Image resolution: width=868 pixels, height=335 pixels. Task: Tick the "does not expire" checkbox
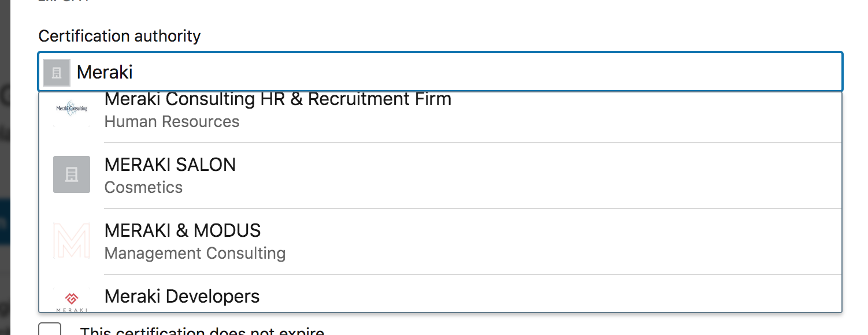pyautogui.click(x=50, y=330)
